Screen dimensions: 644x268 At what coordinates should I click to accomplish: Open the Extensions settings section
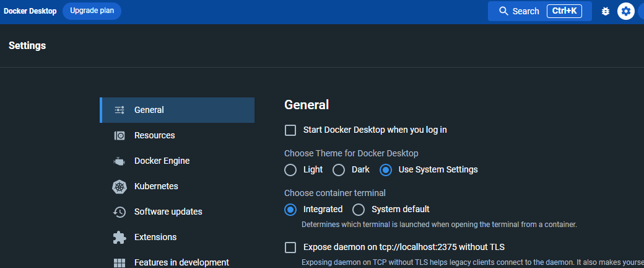[x=177, y=238]
